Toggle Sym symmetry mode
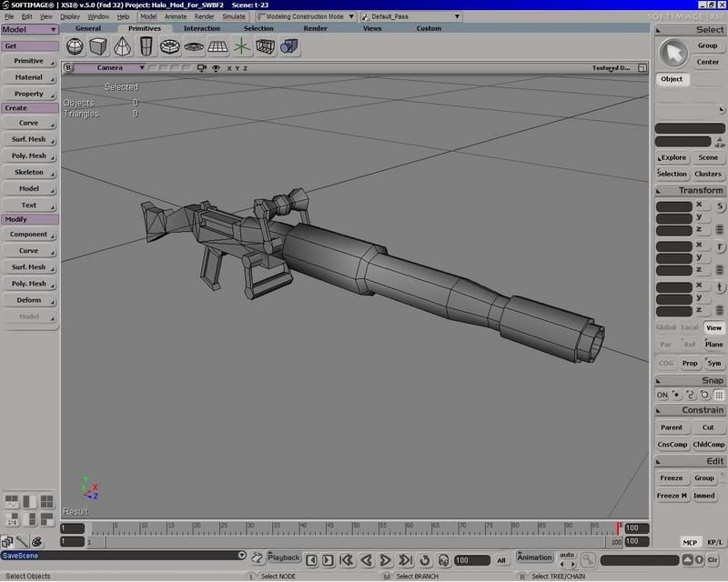 click(713, 364)
